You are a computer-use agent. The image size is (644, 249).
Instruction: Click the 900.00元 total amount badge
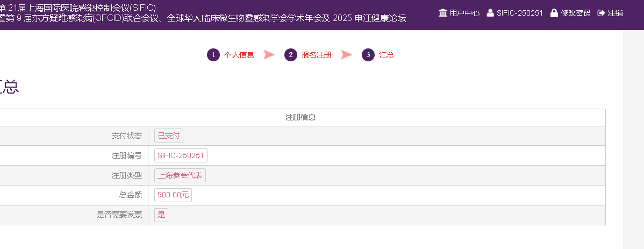pyautogui.click(x=173, y=195)
